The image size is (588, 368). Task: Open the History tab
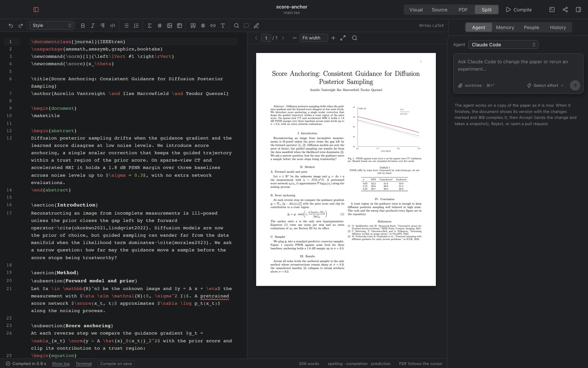pyautogui.click(x=558, y=27)
